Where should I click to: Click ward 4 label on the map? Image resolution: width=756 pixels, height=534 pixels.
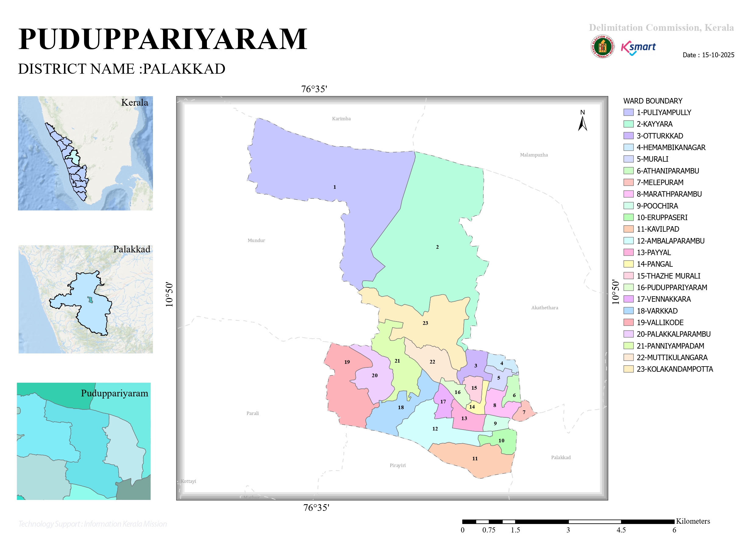(502, 363)
